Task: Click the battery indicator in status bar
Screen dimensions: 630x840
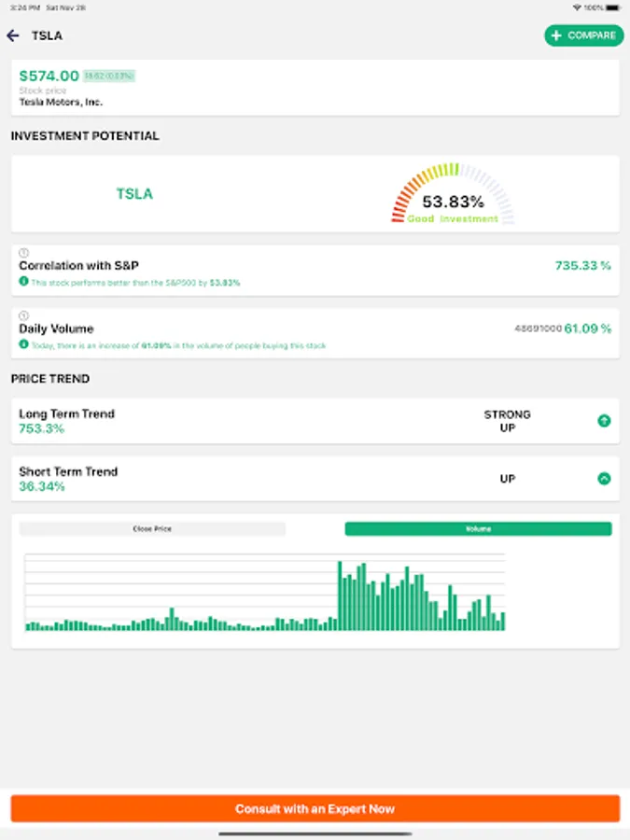Action: [x=614, y=7]
